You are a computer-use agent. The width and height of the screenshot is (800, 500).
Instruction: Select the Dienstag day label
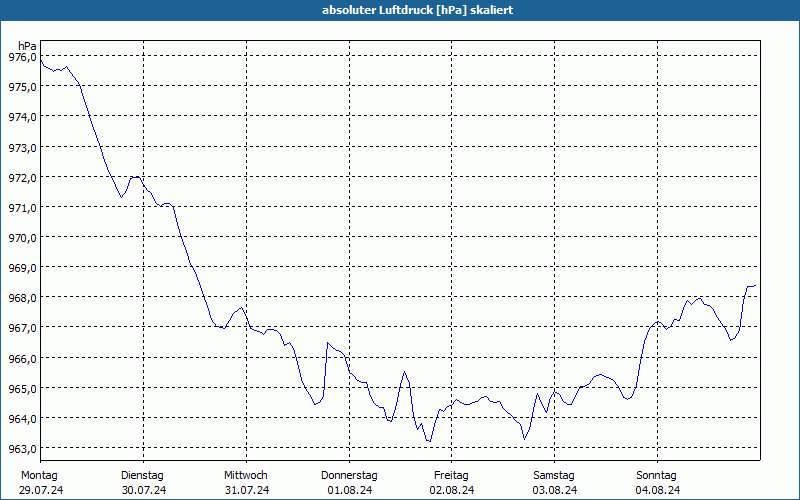[142, 476]
